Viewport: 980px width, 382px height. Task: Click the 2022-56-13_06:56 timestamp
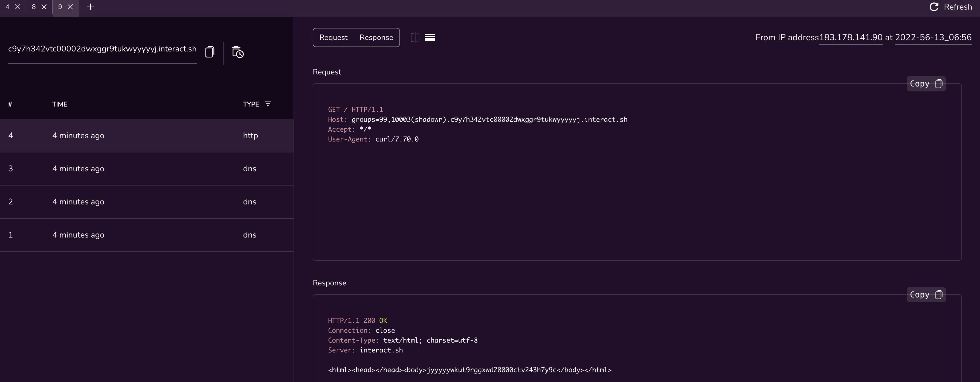[933, 37]
